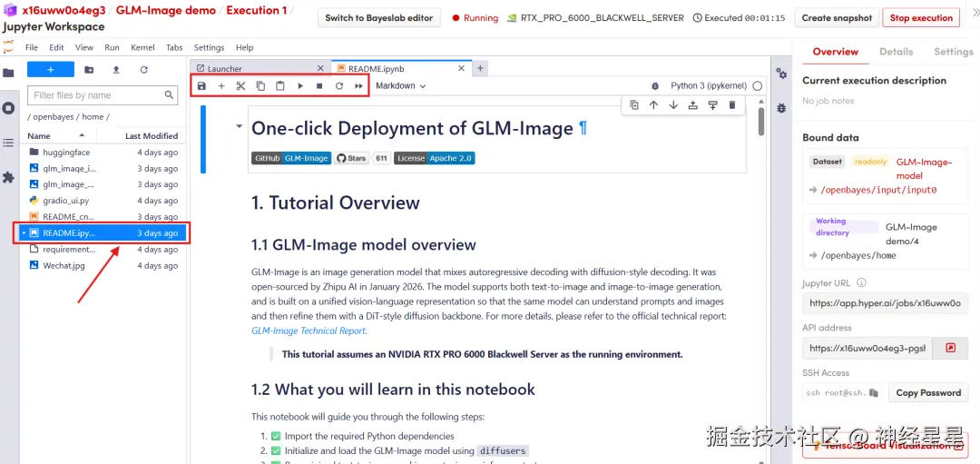Click the License Apache 2.0 badge
This screenshot has width=980, height=464.
[x=435, y=158]
